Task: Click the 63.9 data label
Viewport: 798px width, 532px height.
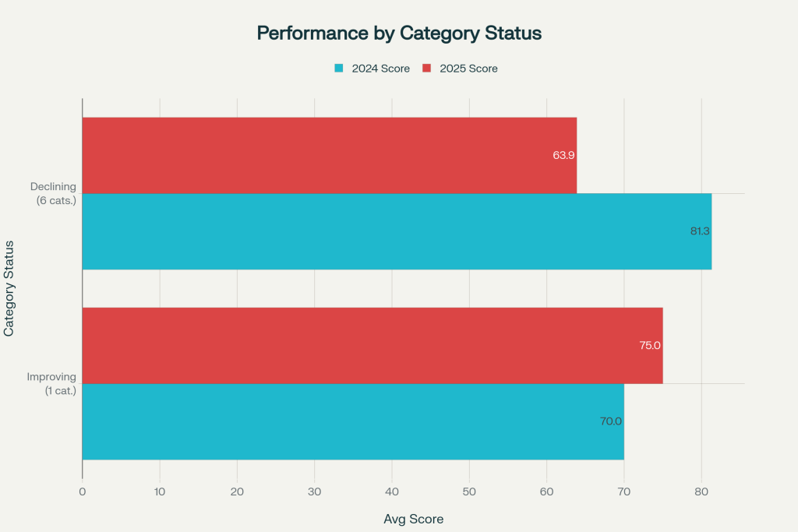Action: (x=563, y=155)
